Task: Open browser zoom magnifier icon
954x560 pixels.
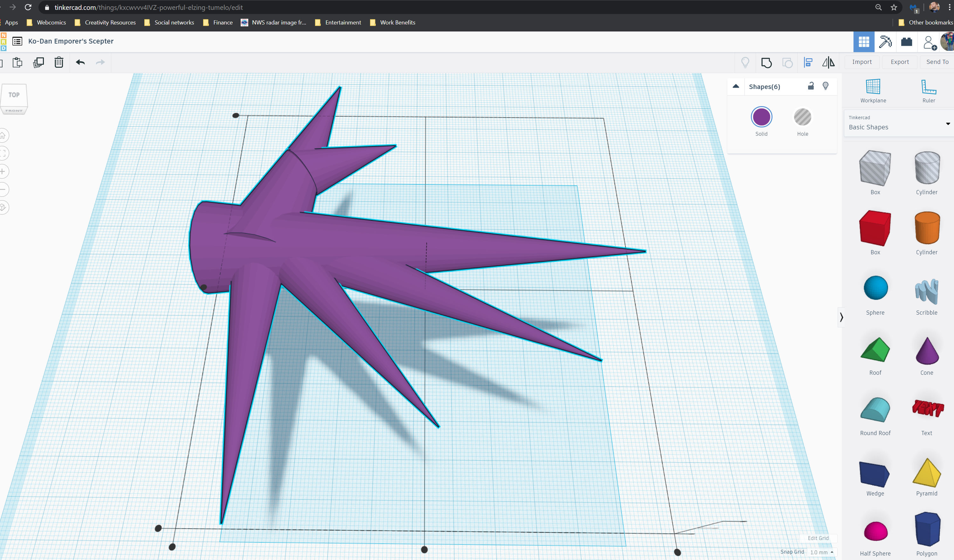Action: click(878, 7)
